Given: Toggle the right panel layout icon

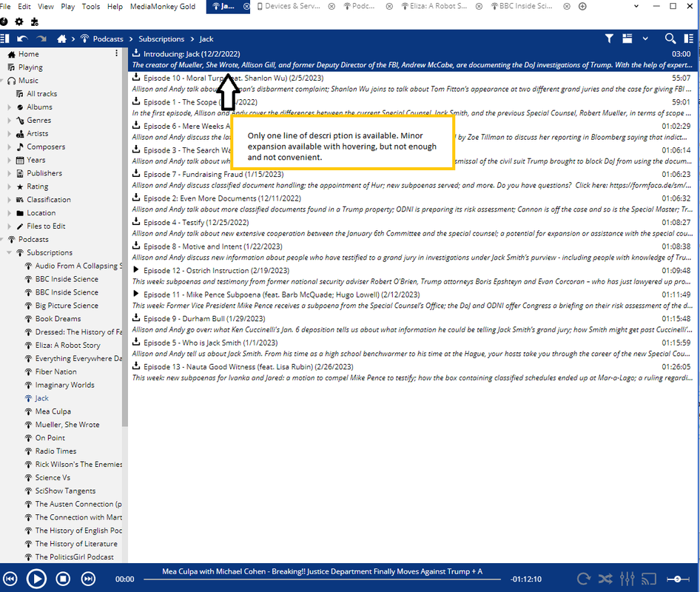Looking at the screenshot, I should coord(689,38).
